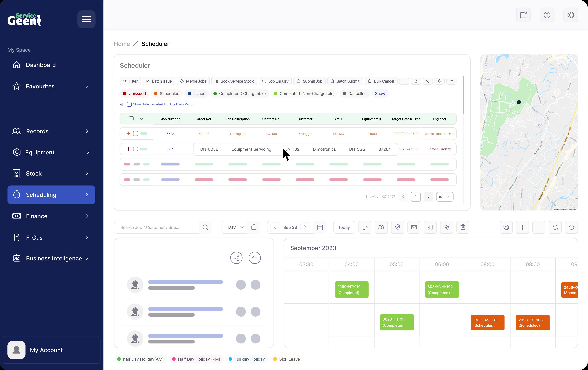The height and width of the screenshot is (370, 588).
Task: Toggle the Issued status filter
Action: 197,94
